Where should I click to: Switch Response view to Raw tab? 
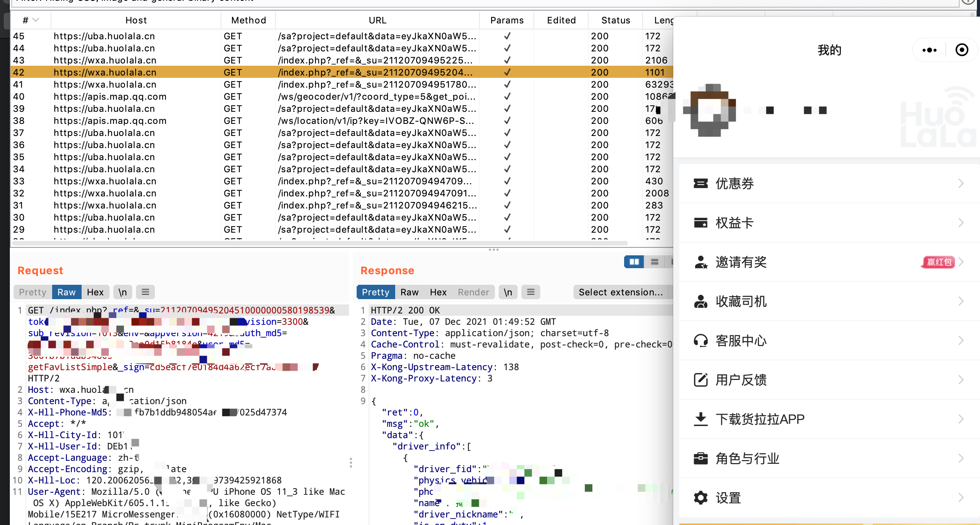pyautogui.click(x=410, y=292)
